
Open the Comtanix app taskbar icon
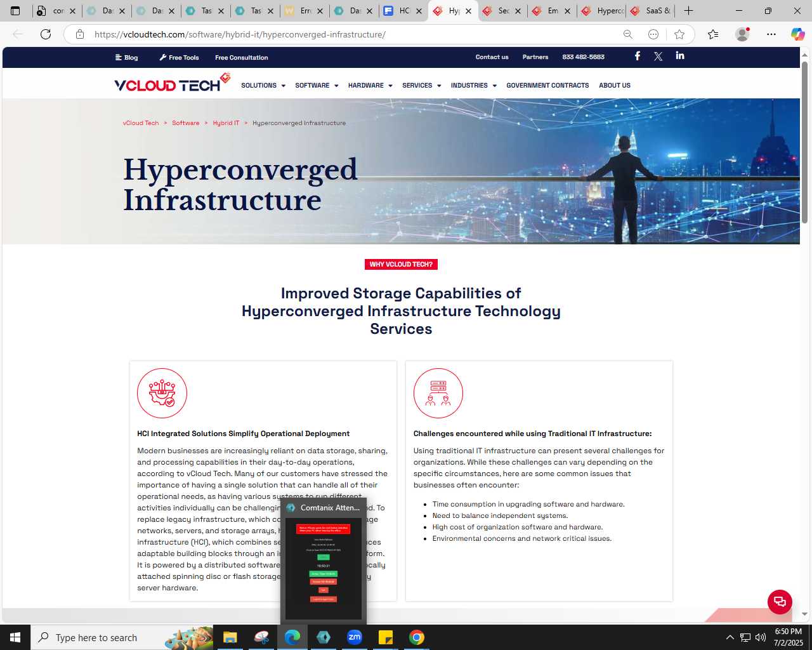[324, 637]
